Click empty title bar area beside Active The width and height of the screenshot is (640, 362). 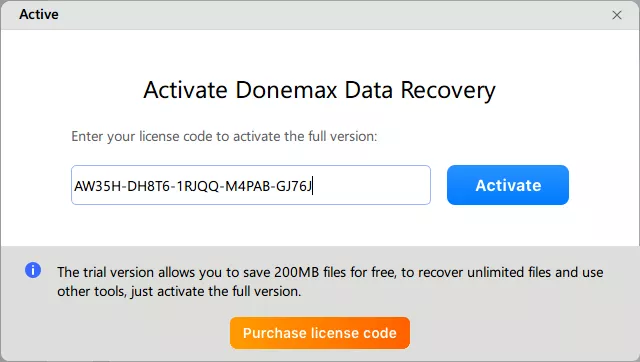[x=327, y=15]
